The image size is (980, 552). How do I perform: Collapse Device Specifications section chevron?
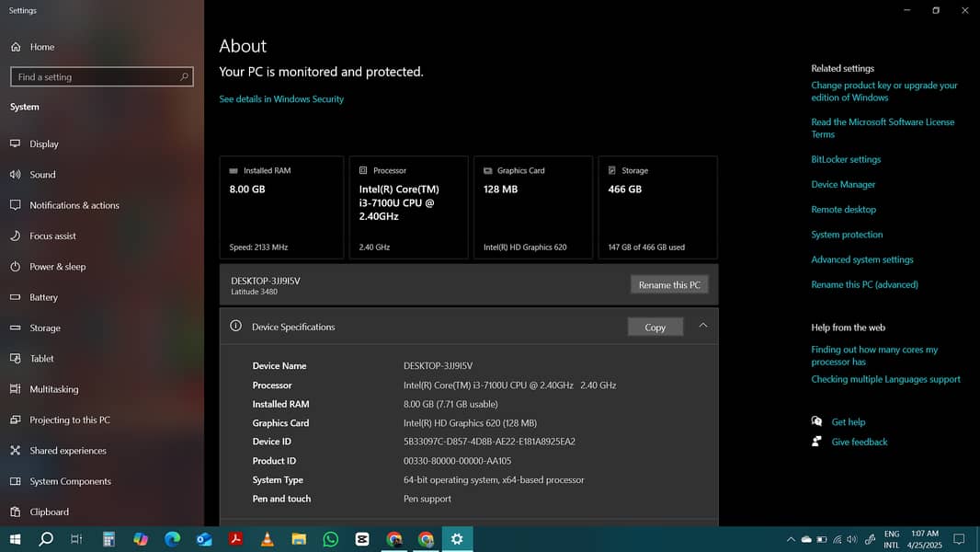click(703, 325)
